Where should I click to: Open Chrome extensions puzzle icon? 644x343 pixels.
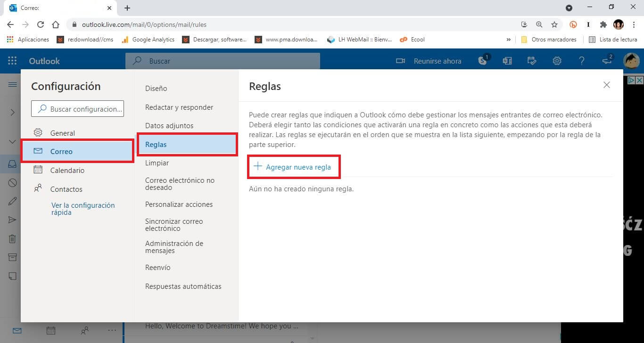(603, 24)
